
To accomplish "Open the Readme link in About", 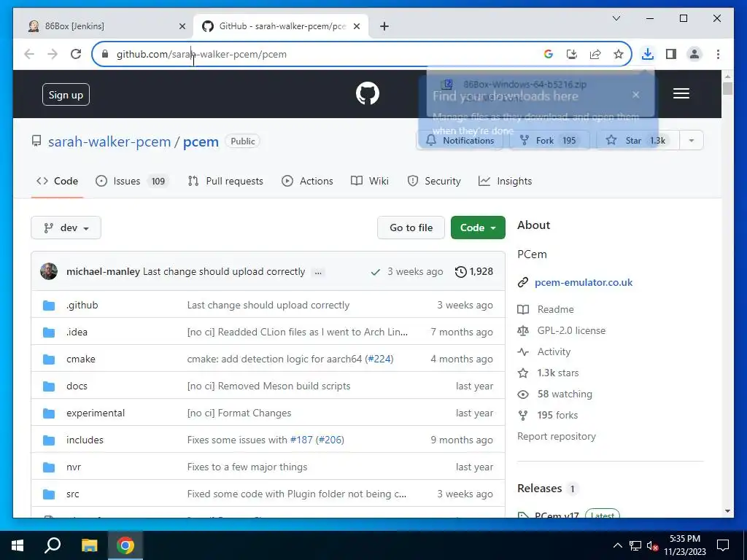I will tap(555, 309).
